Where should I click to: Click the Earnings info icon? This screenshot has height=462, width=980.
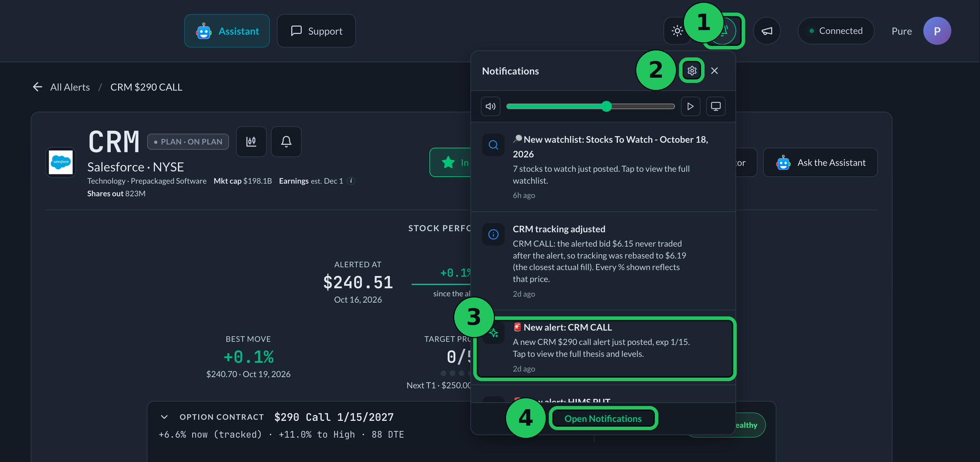(x=351, y=181)
